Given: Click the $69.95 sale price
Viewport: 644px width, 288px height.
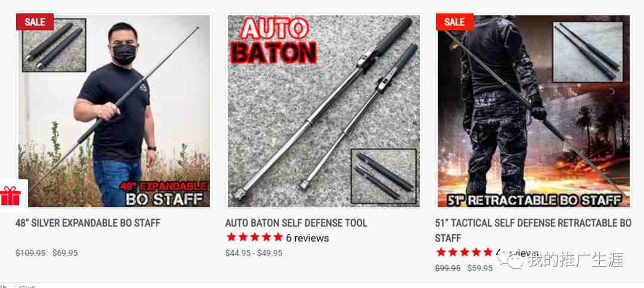Looking at the screenshot, I should click(65, 253).
